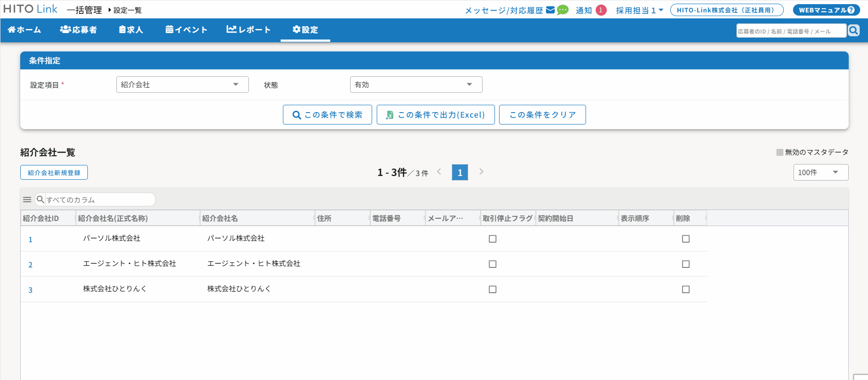Check 取引停止フラグ for 株式会社ひとりんく
The height and width of the screenshot is (380, 868).
click(493, 289)
